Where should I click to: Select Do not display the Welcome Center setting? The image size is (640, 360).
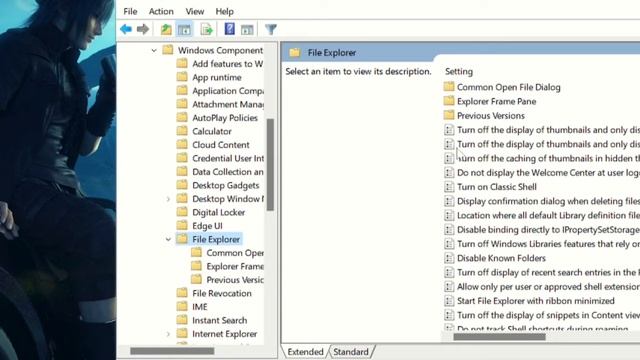click(542, 173)
